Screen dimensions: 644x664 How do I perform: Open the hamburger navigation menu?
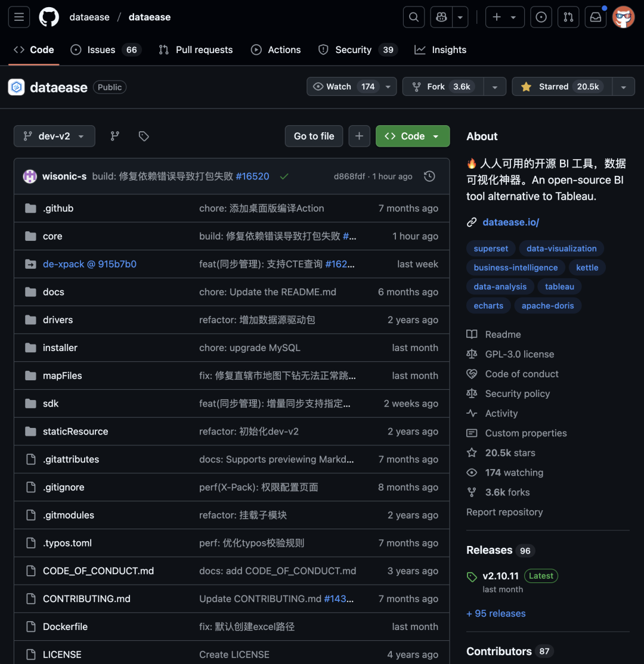[19, 17]
